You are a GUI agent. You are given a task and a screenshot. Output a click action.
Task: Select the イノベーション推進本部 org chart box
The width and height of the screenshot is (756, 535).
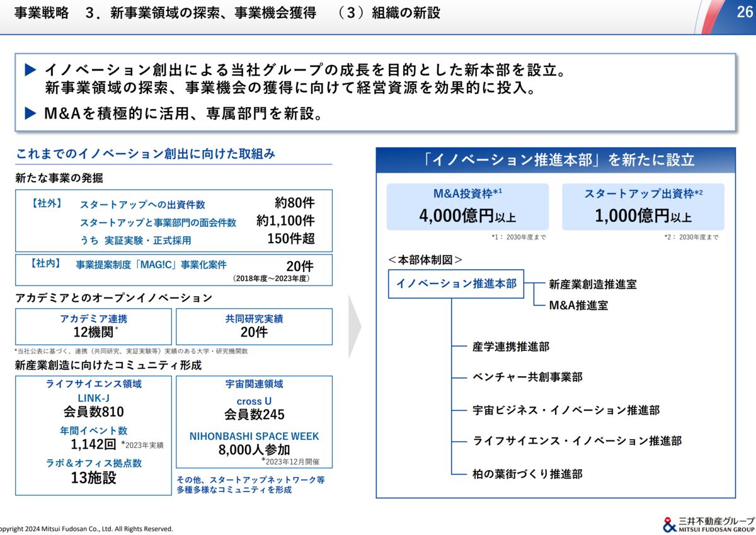click(x=456, y=284)
